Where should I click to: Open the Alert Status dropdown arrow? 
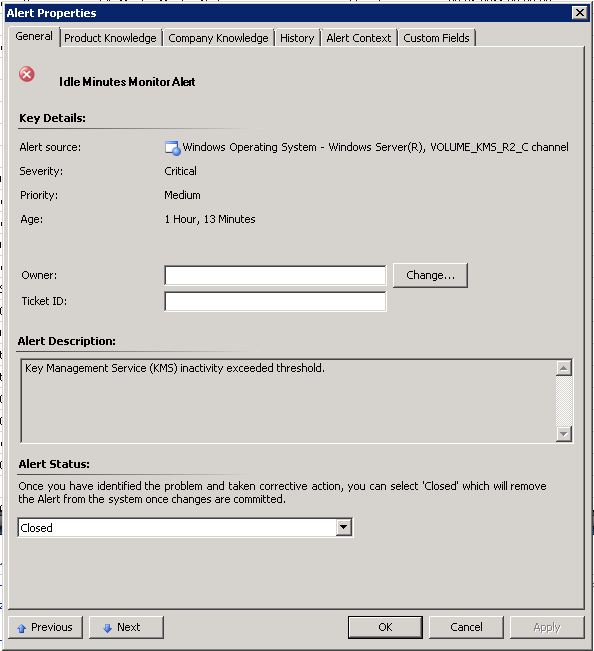click(343, 527)
